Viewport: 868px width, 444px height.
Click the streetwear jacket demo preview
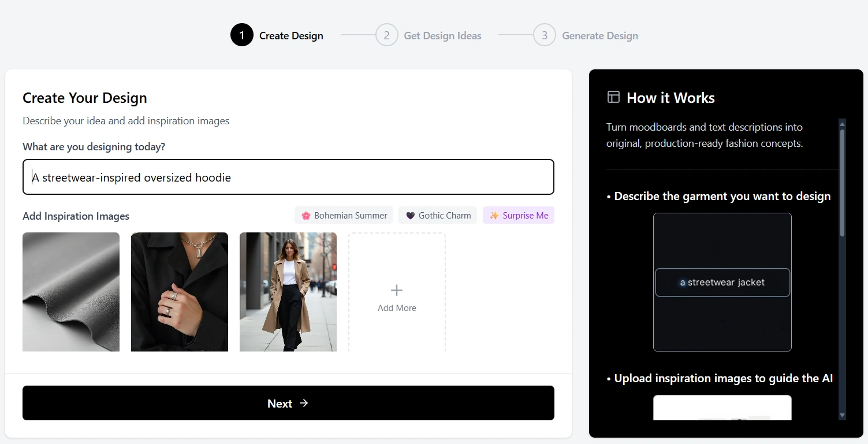722,282
